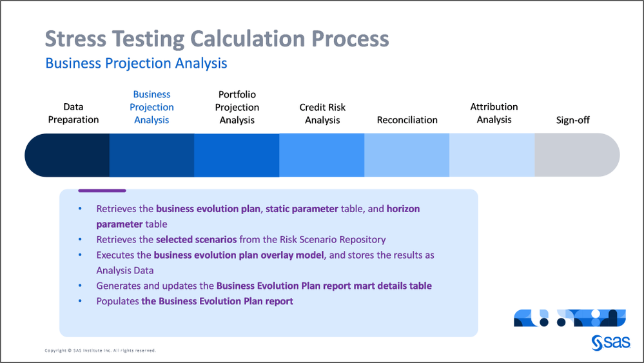Select the Business Projection Analysis stage label
The width and height of the screenshot is (644, 363).
pyautogui.click(x=151, y=107)
